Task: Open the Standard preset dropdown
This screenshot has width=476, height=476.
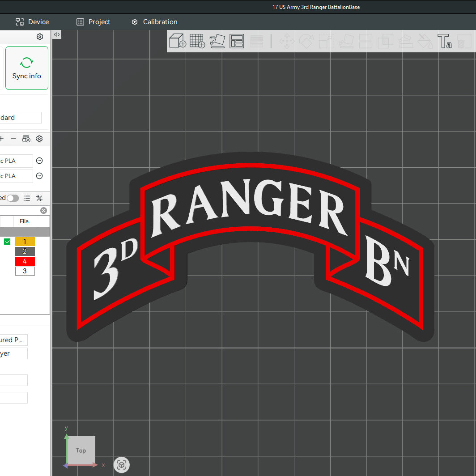Action: point(21,117)
